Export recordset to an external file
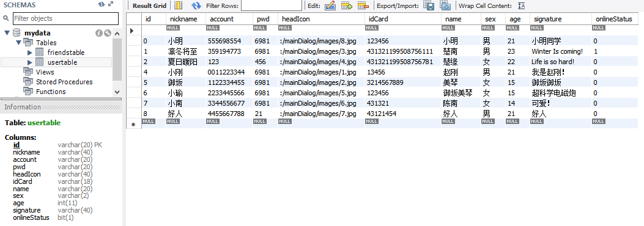 pyautogui.click(x=429, y=5)
